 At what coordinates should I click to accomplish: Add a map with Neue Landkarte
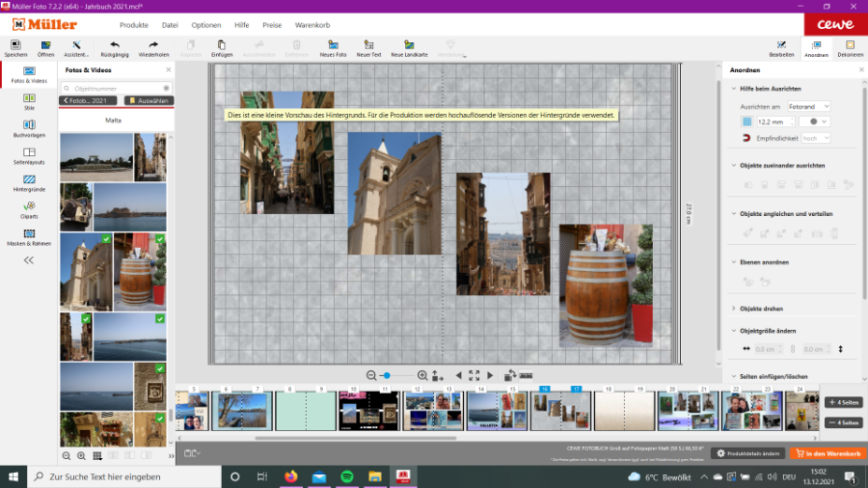pyautogui.click(x=409, y=44)
